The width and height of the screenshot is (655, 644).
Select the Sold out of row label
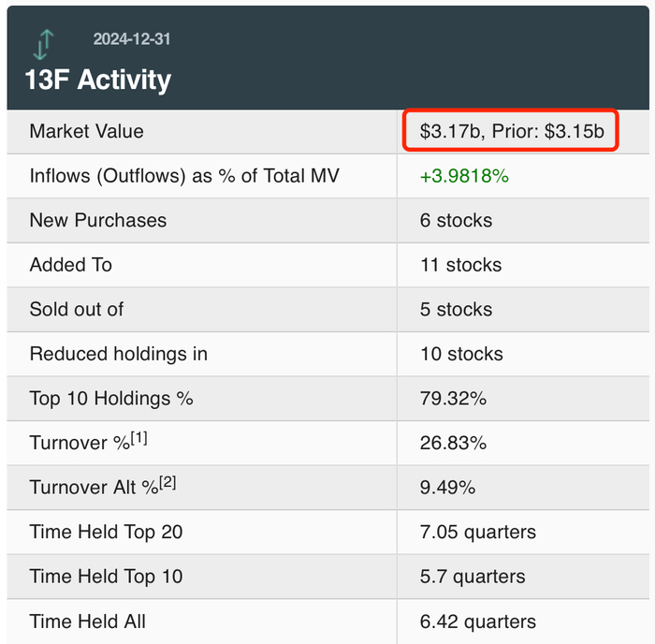77,310
